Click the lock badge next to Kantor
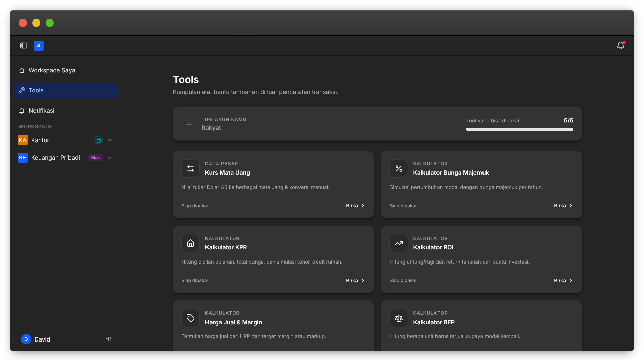This screenshot has width=644, height=361. point(99,140)
